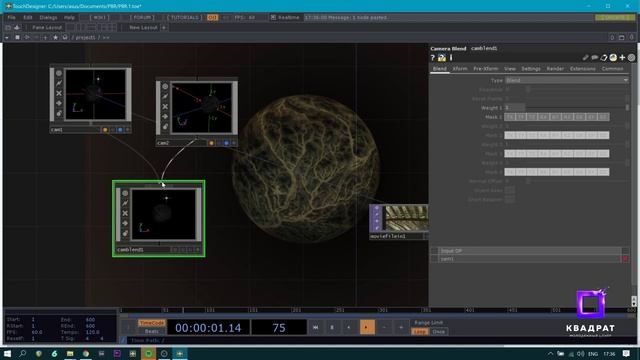
Task: Click the copy parameters icon in parameter header
Action: pos(604,58)
